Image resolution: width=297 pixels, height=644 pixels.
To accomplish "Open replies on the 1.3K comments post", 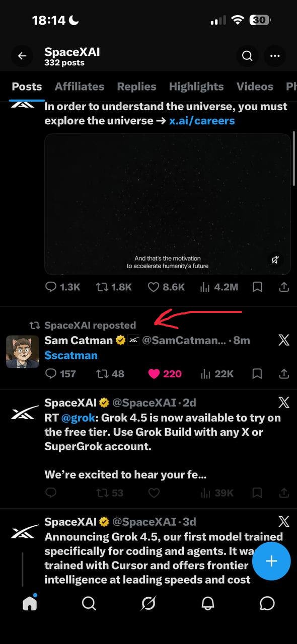I will click(x=63, y=287).
